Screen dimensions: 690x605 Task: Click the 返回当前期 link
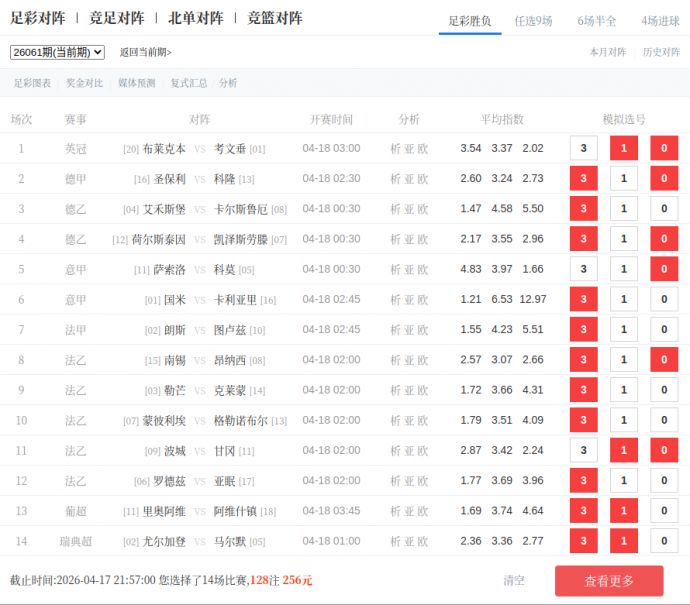(145, 52)
